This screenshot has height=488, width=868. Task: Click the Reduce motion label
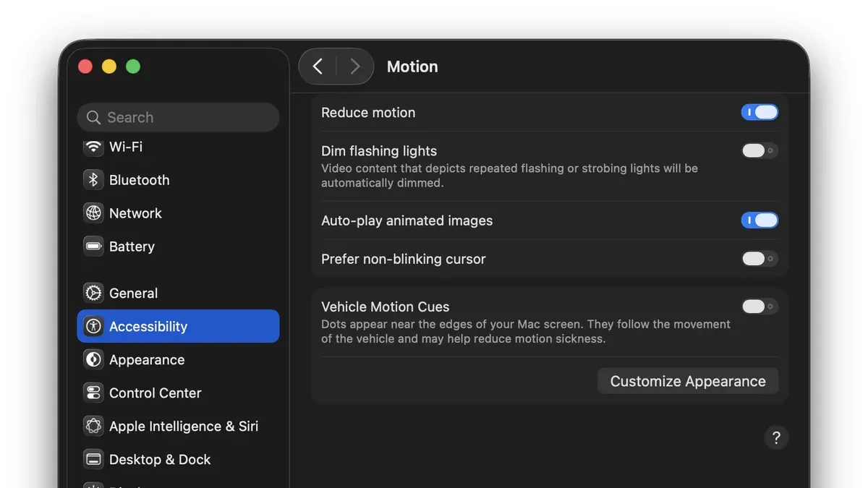point(368,113)
